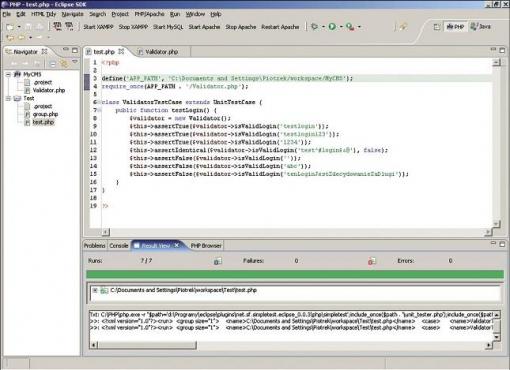Click the Failures icon in Result View
510x370 pixels.
coord(217,261)
